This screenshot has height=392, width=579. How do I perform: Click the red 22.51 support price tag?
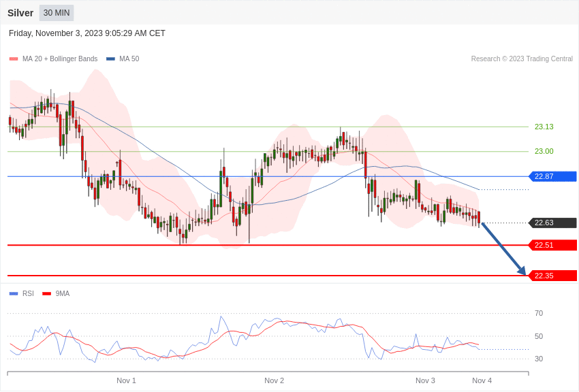[553, 245]
